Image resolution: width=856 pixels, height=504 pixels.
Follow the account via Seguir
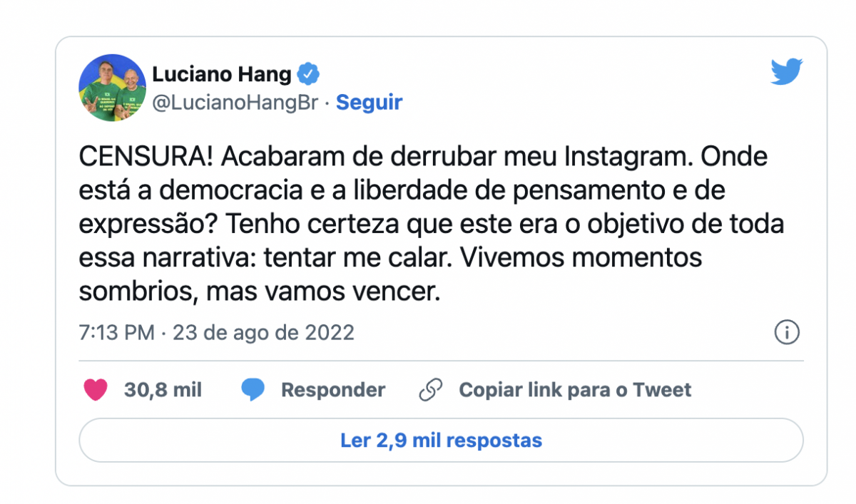click(369, 103)
